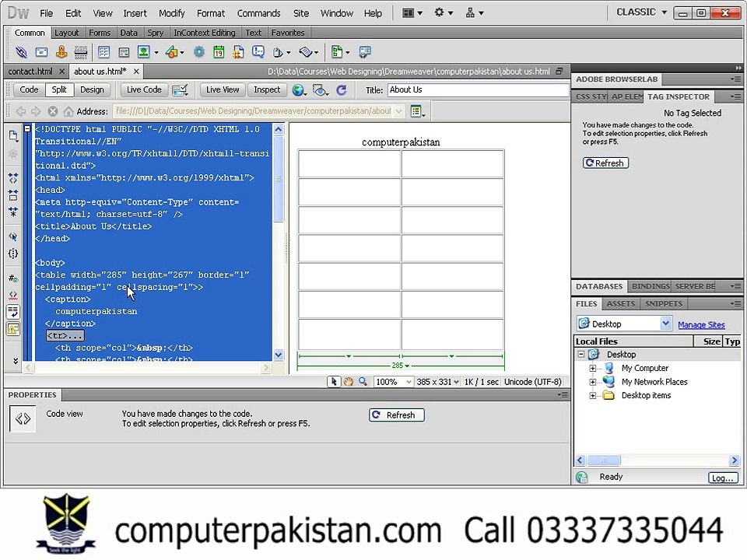This screenshot has width=747, height=560.
Task: Toggle Syntax Error Alerts icon
Action: pyautogui.click(x=13, y=328)
